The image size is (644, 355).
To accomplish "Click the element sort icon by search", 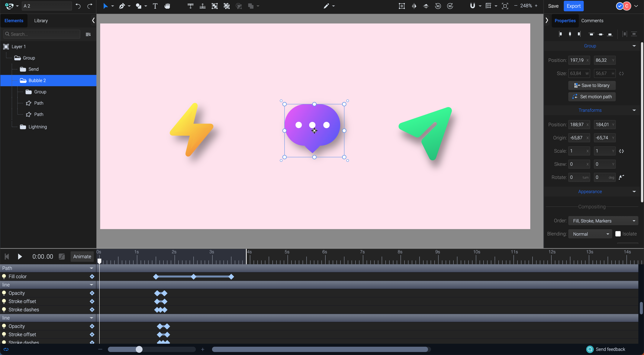I will [x=88, y=34].
